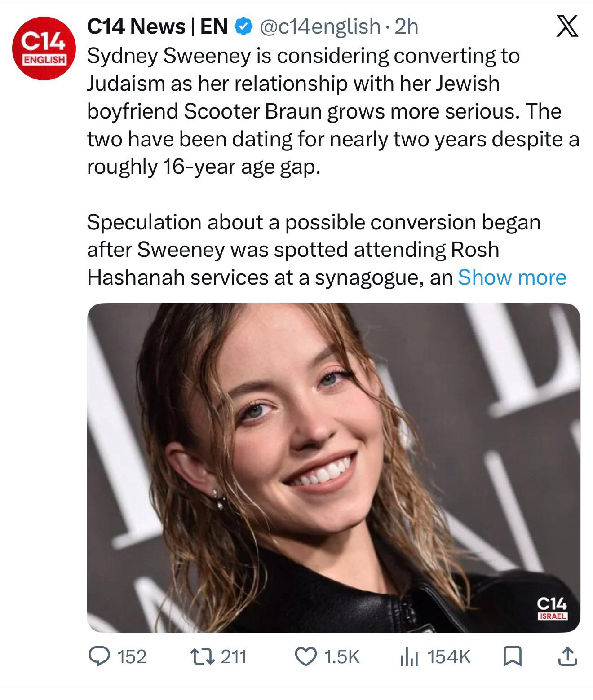Share the post via upload icon

(568, 656)
